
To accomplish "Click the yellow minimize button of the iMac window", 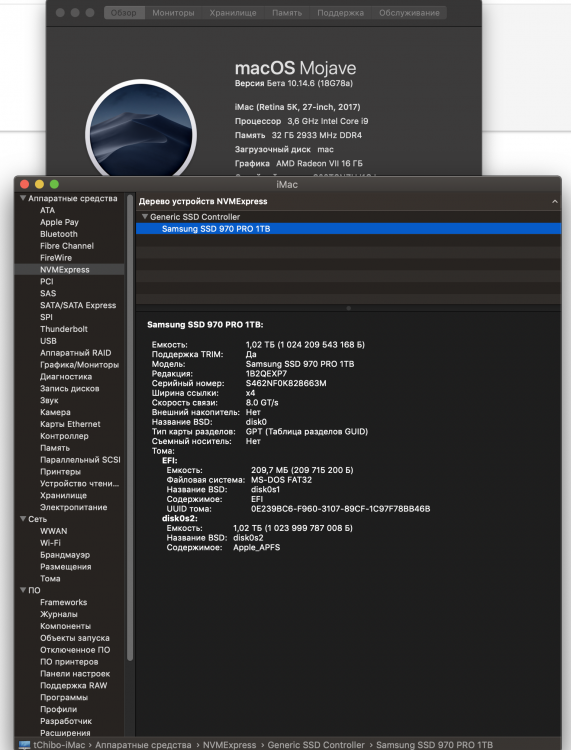I will pos(39,184).
